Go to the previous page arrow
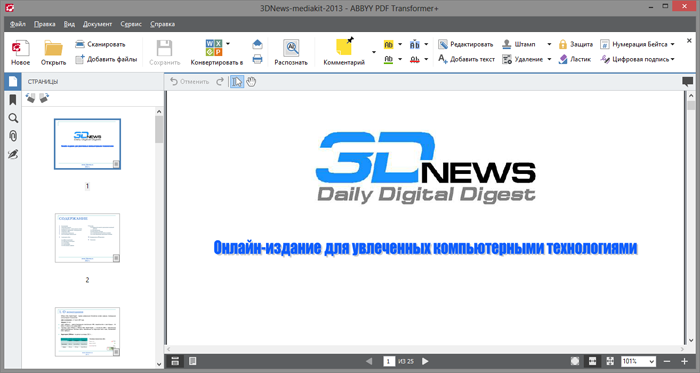Screen dimensions: 700x373 369,361
